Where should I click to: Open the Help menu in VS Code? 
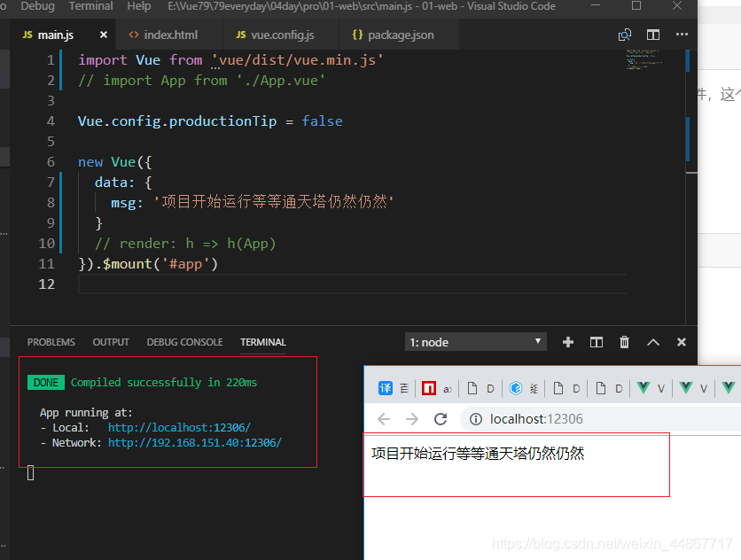click(x=139, y=6)
